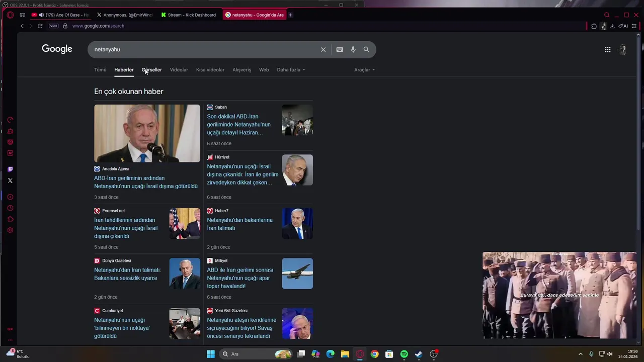Switch to Ace Of Base YouTube tab
Image resolution: width=644 pixels, height=362 pixels.
(60, 15)
